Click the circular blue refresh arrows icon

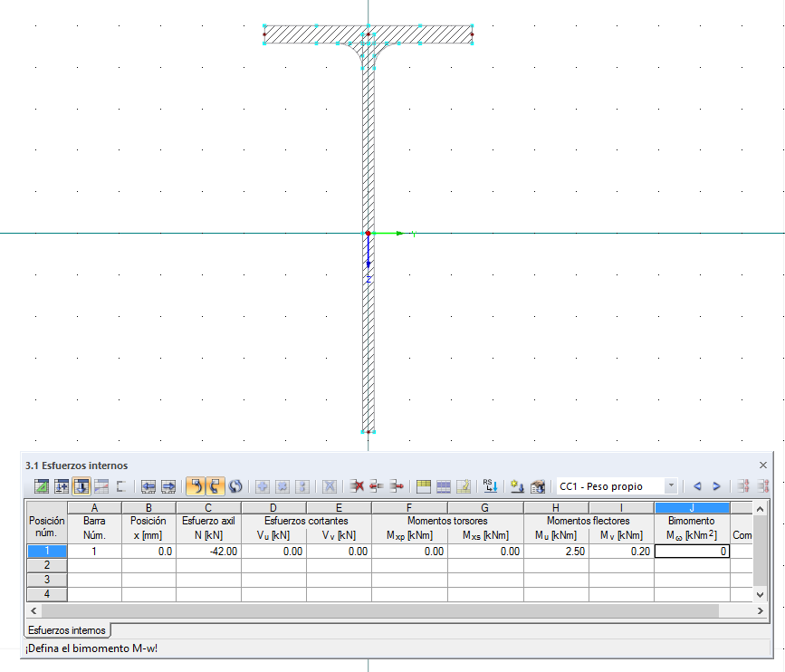coord(235,486)
